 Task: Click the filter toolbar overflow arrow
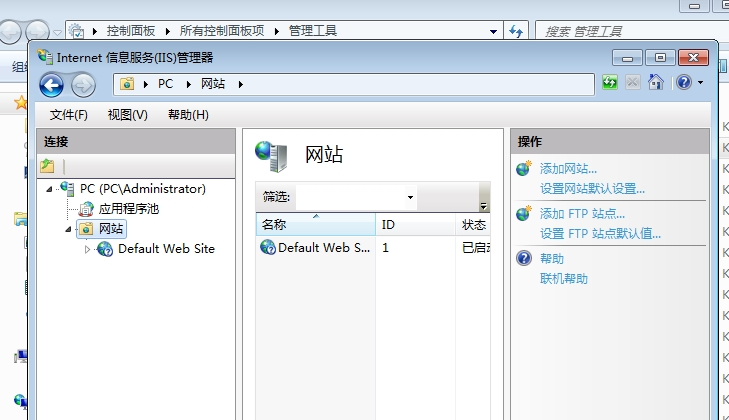[x=484, y=206]
